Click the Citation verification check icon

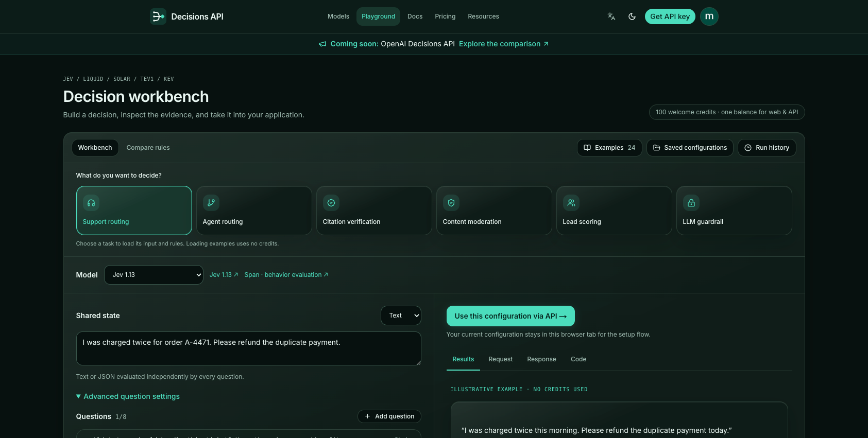[x=331, y=203]
